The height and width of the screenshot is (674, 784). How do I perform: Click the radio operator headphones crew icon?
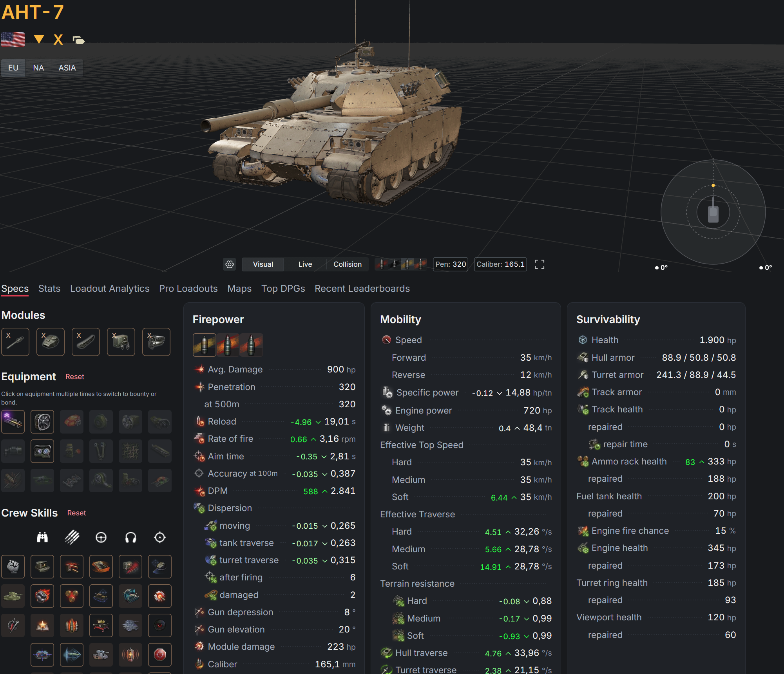(x=130, y=537)
